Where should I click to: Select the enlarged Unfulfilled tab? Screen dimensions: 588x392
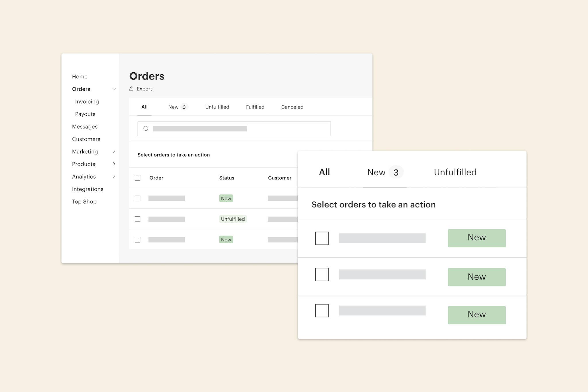coord(455,172)
